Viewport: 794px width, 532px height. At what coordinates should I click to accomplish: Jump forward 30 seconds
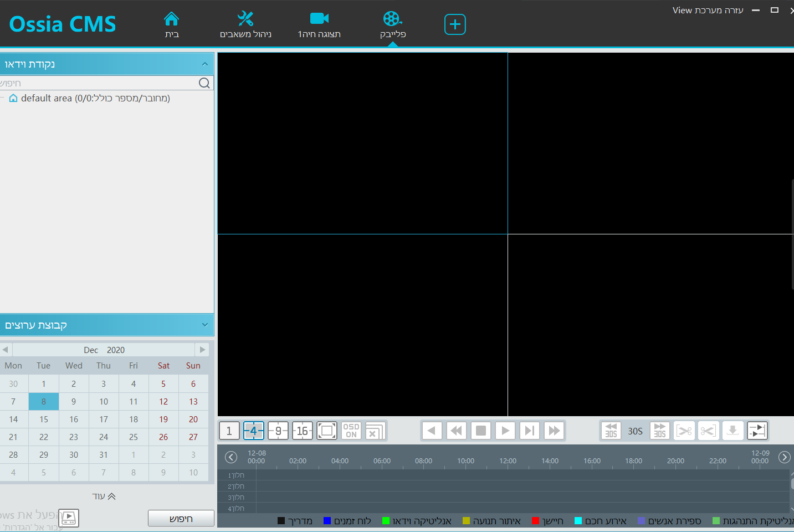click(x=660, y=431)
